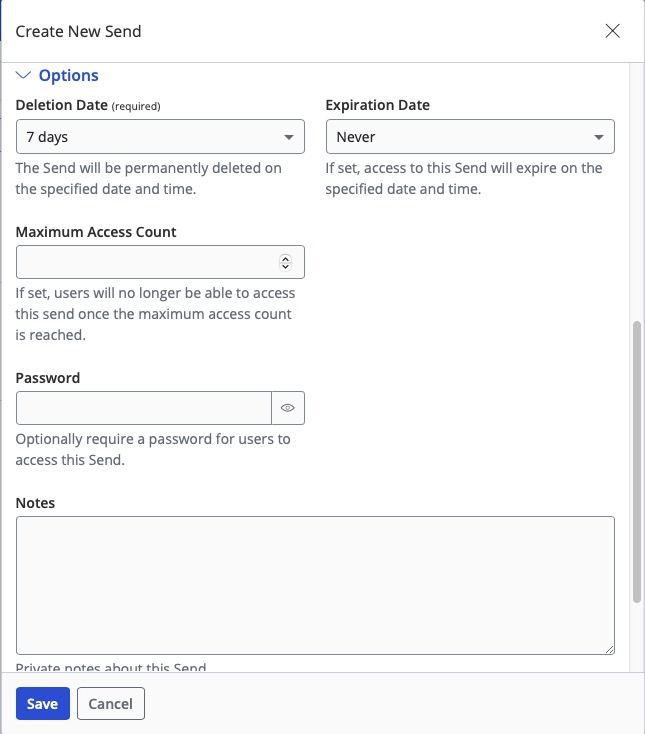Screen dimensions: 645x734
Task: Open the Expiration Date dropdown showing Never
Action: (x=470, y=137)
